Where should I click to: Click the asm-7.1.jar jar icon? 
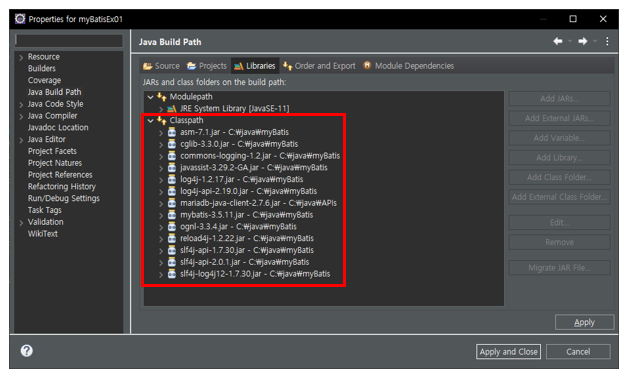coord(172,132)
